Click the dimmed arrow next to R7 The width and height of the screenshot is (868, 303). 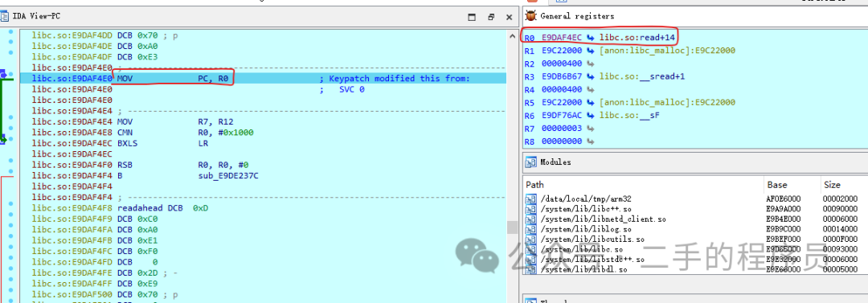[x=591, y=129]
